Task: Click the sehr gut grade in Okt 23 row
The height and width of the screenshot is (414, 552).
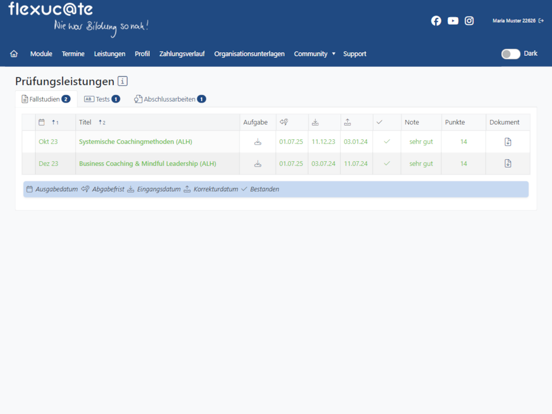Action: coord(421,142)
